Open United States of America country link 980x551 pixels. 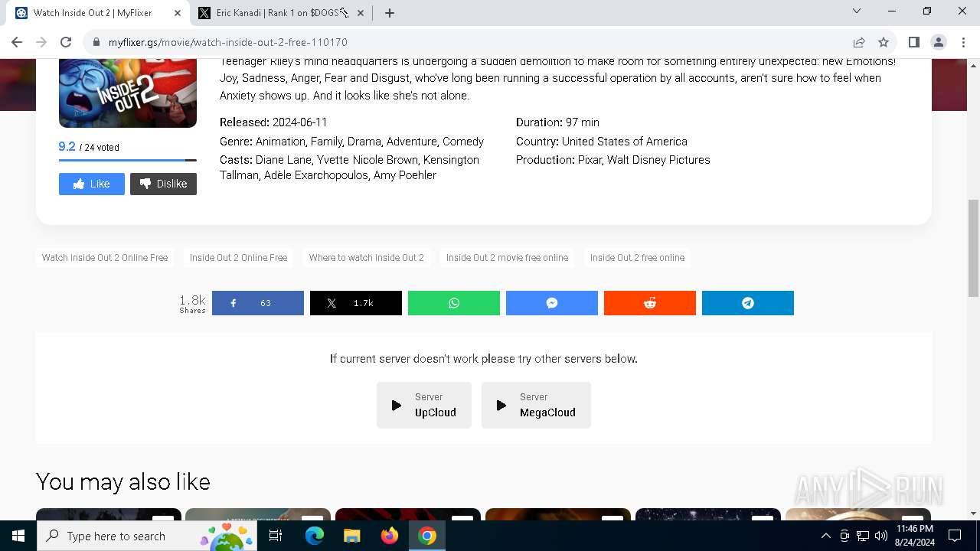pyautogui.click(x=625, y=142)
